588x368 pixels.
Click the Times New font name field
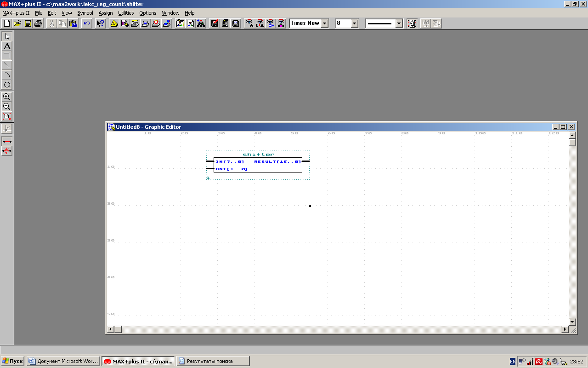pyautogui.click(x=305, y=23)
